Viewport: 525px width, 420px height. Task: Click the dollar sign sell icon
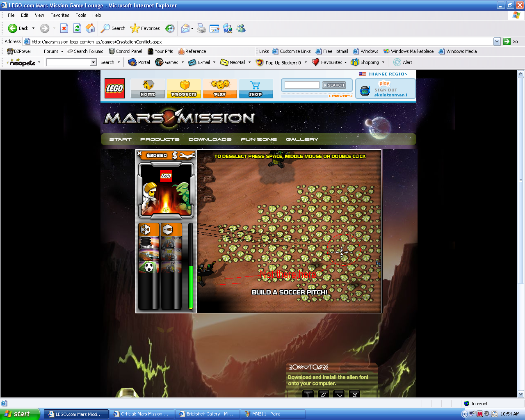coord(175,155)
